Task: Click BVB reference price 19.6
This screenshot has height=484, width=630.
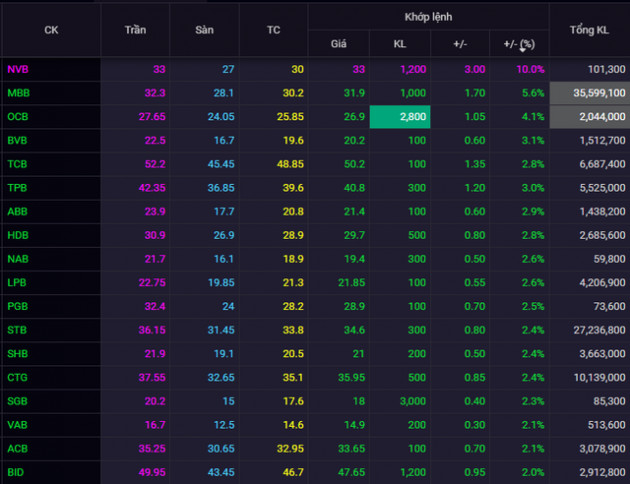Action: pyautogui.click(x=293, y=140)
